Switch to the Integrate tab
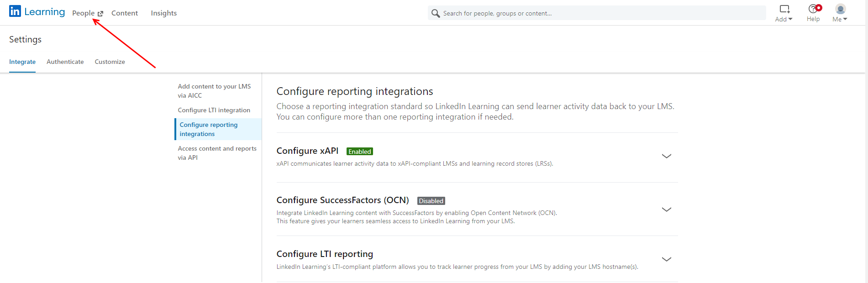The image size is (868, 283). click(22, 62)
